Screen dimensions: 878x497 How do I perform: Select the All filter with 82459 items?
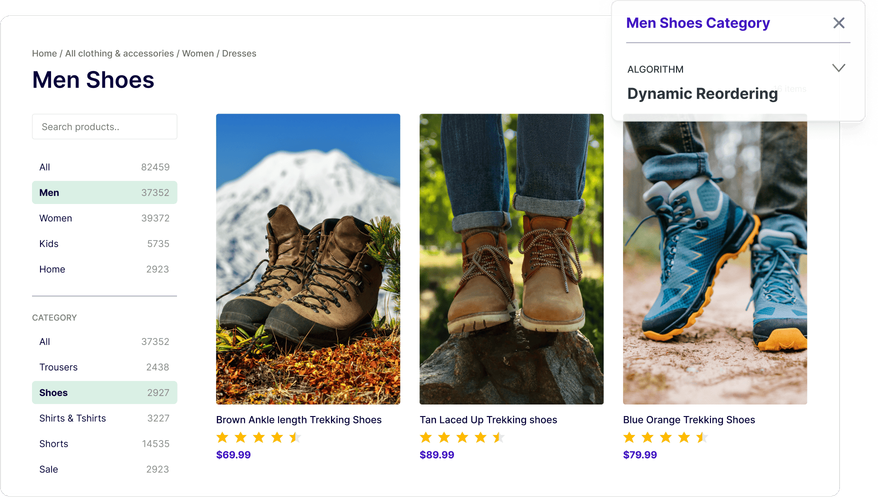pos(105,167)
